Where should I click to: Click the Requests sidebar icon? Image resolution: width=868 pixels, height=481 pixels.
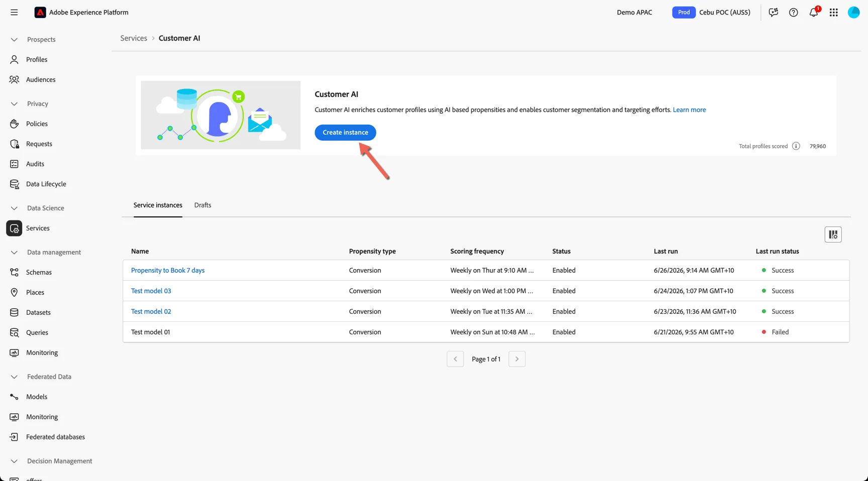click(x=14, y=144)
